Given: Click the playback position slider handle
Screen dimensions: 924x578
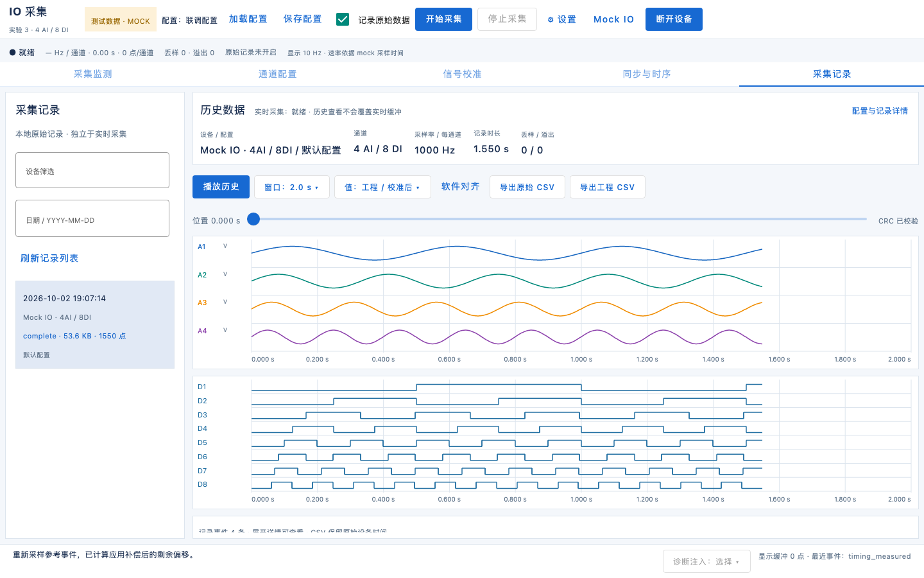Looking at the screenshot, I should (x=253, y=219).
